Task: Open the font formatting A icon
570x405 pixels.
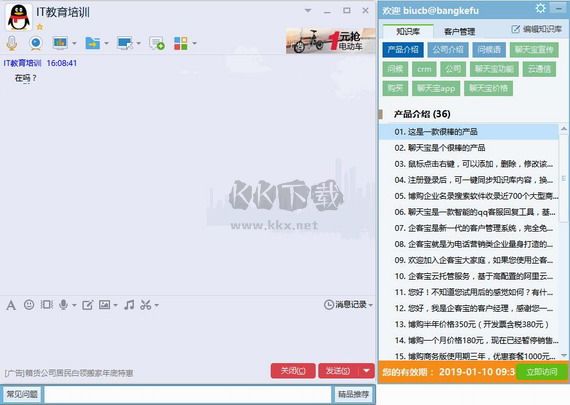Action: click(x=11, y=305)
